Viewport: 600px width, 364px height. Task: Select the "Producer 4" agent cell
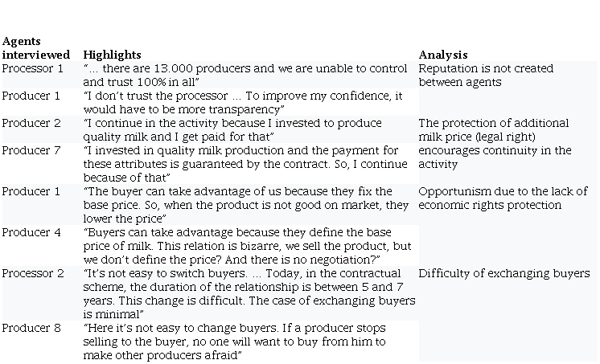point(31,232)
